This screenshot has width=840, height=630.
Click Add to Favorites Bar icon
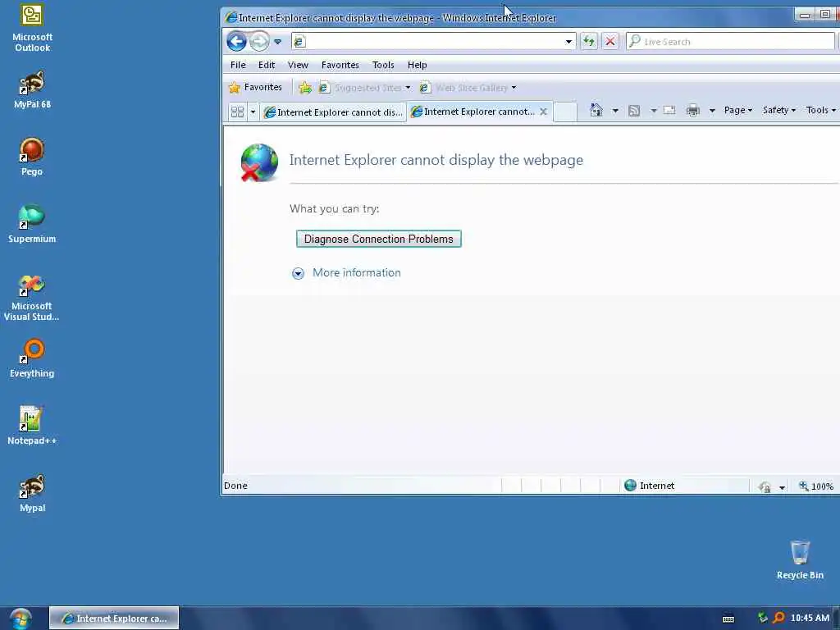pos(305,87)
